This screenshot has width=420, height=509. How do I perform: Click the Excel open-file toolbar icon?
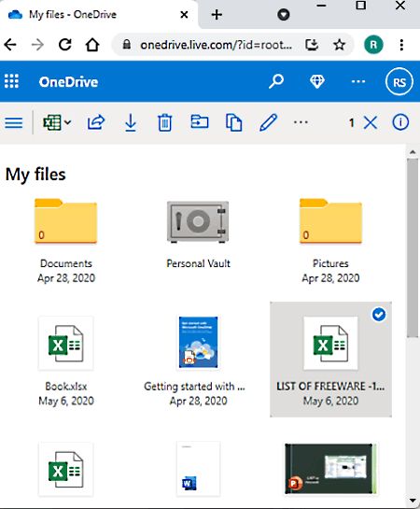tap(52, 122)
